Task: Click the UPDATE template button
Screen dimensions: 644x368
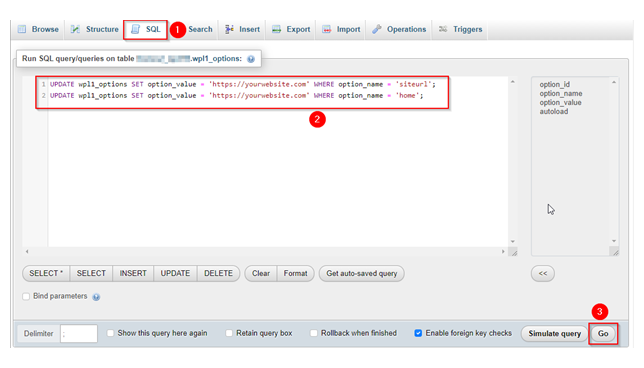Action: pos(175,274)
